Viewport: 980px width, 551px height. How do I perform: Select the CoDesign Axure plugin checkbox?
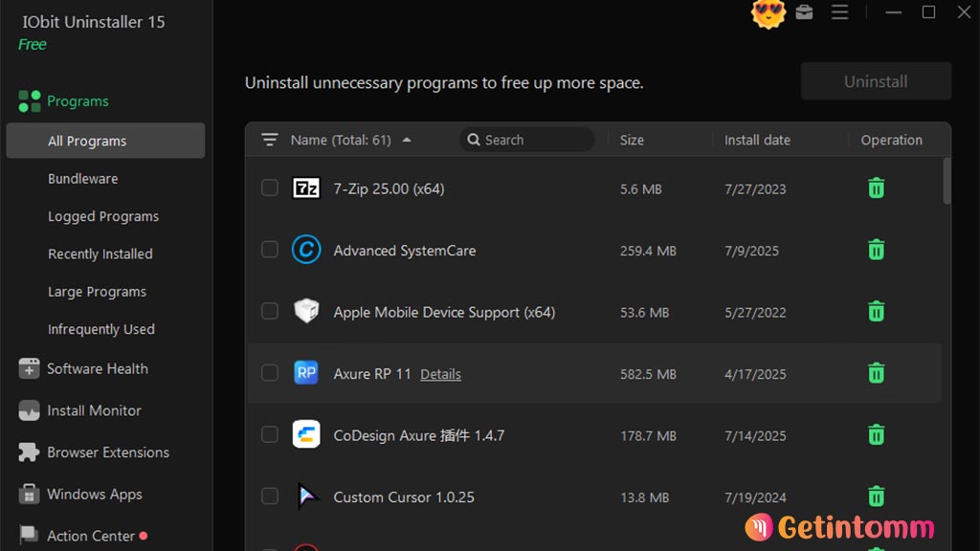[x=269, y=434]
